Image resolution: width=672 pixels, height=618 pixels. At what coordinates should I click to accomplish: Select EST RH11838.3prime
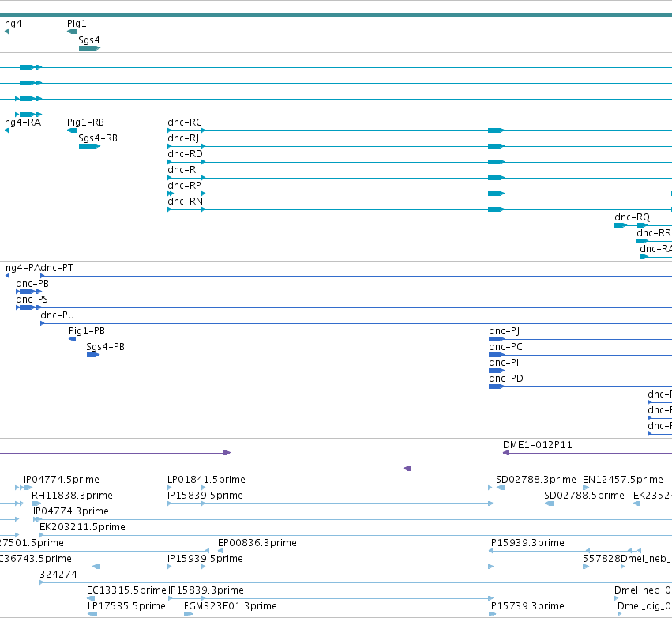(x=72, y=496)
